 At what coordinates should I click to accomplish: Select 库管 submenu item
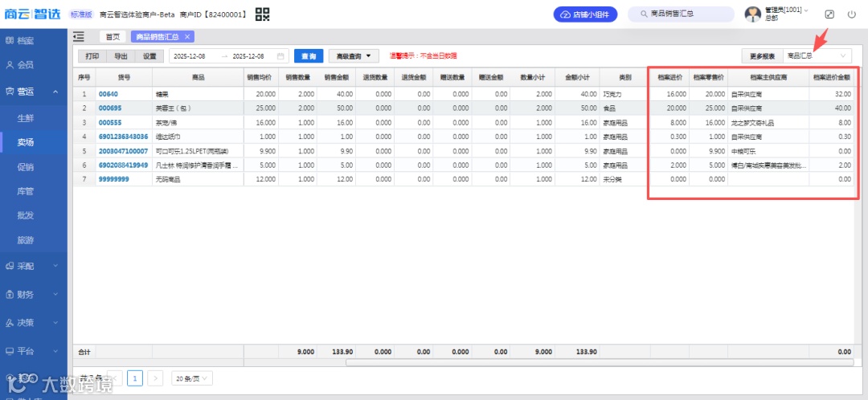click(26, 191)
